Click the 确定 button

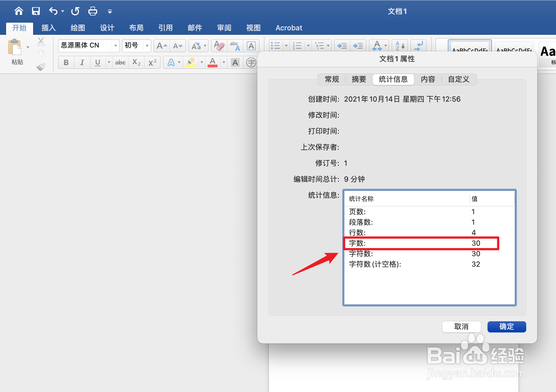coord(506,327)
